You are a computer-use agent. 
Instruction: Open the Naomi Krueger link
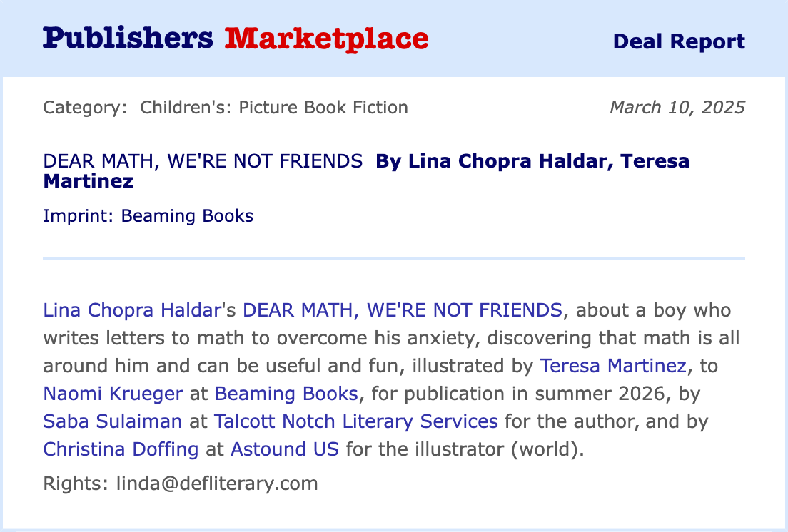(x=113, y=393)
